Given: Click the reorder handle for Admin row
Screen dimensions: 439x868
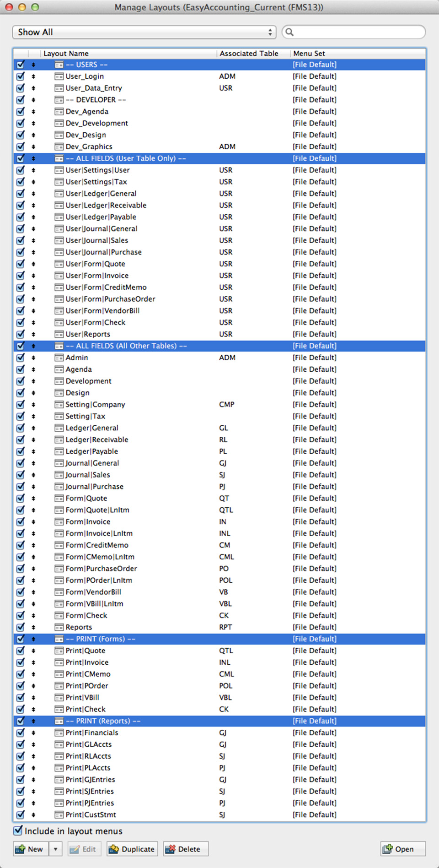Looking at the screenshot, I should [x=33, y=358].
